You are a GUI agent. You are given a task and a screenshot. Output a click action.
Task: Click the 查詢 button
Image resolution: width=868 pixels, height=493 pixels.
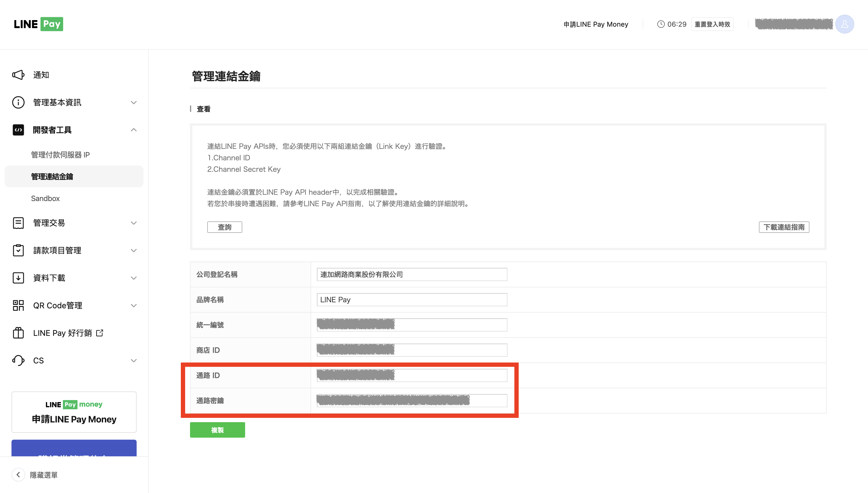click(225, 227)
